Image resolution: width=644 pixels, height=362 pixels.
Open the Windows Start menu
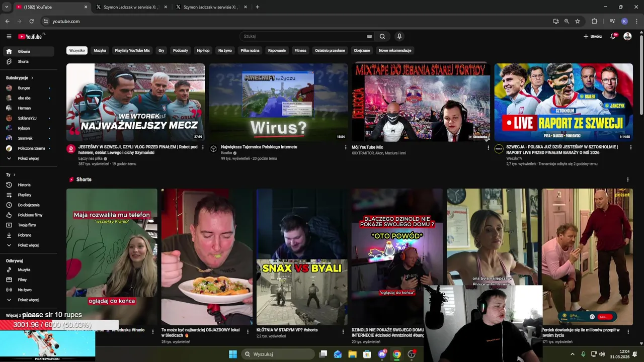pos(233,354)
